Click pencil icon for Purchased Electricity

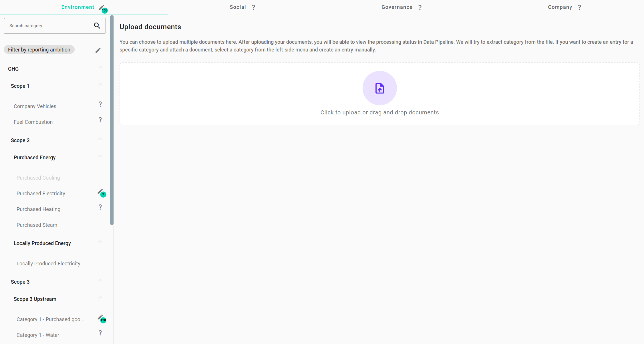coord(100,191)
